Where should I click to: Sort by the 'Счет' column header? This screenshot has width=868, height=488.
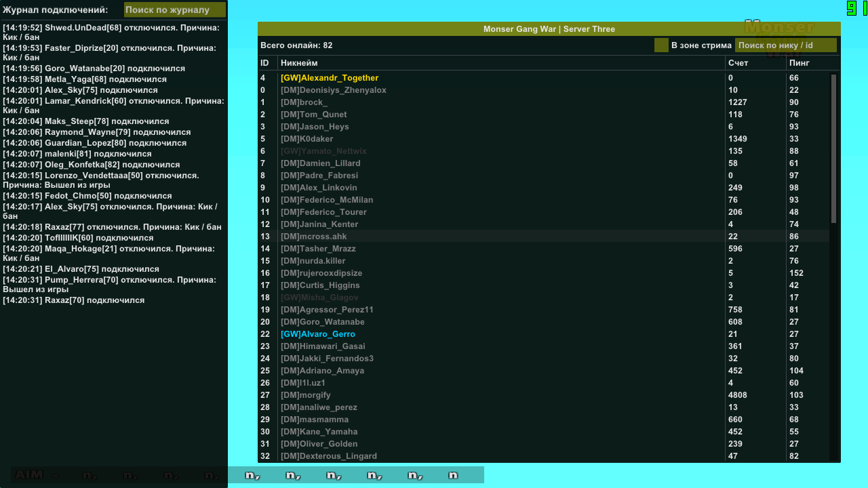pos(738,63)
